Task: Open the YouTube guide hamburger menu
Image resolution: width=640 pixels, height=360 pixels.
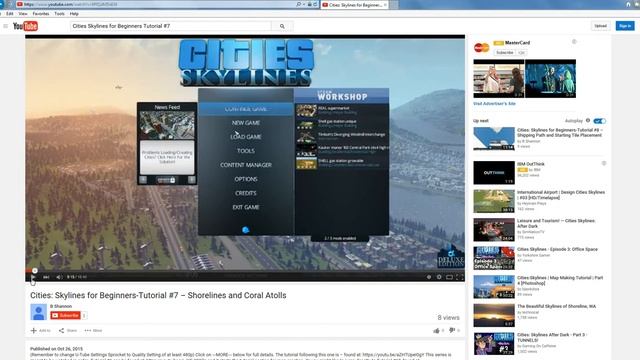Action: tap(5, 26)
